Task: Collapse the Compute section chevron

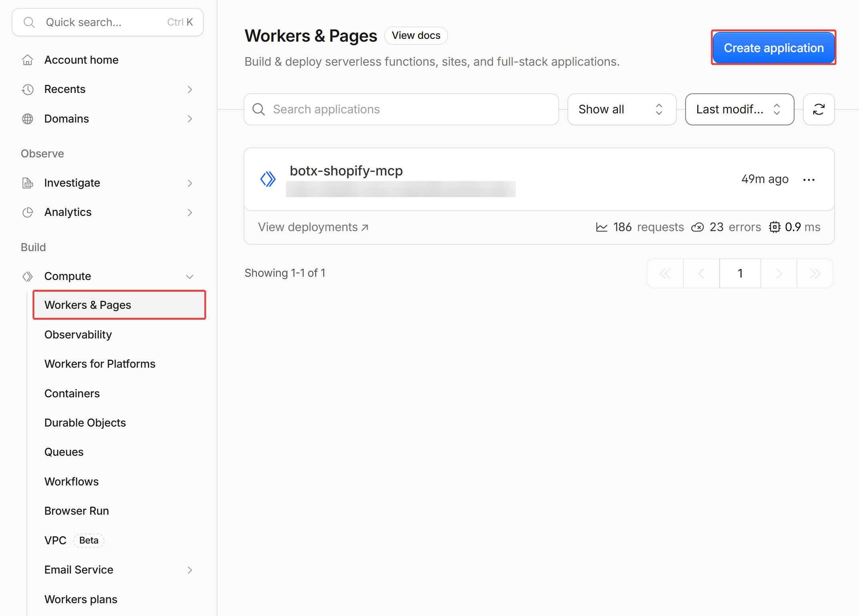Action: coord(190,276)
